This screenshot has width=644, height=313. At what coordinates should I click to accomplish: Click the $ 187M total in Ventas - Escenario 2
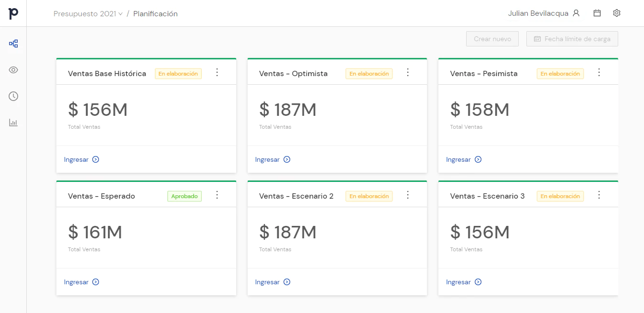click(x=288, y=233)
